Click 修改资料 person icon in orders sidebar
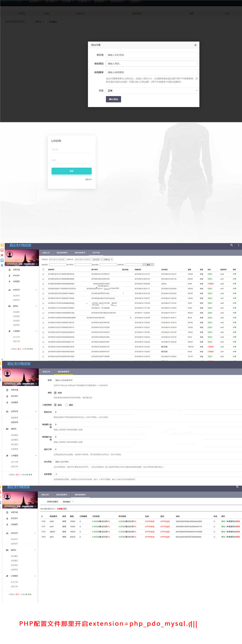This screenshot has height=644, width=242. [x=9, y=276]
